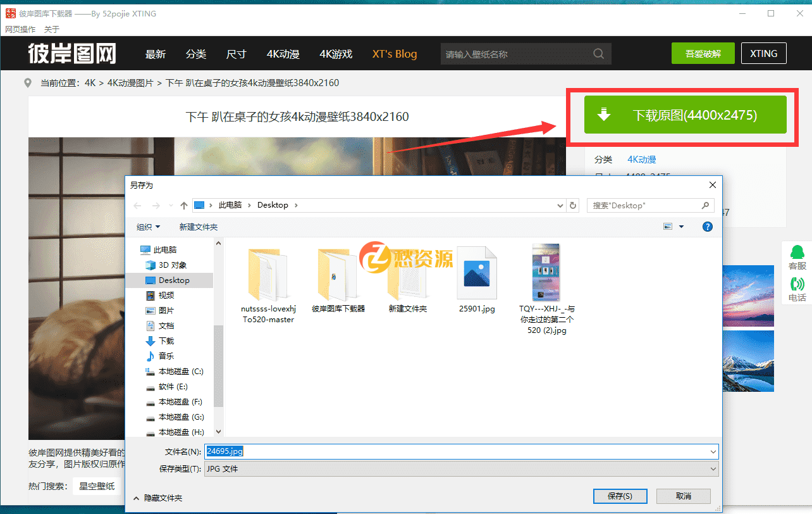Click the back arrow in the save dialog
This screenshot has width=812, height=514.
click(x=137, y=204)
